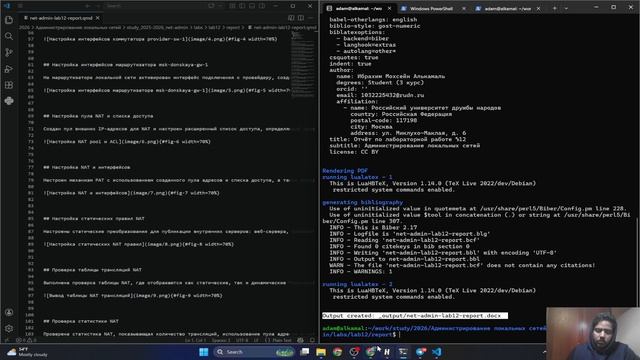The height and width of the screenshot is (360, 640).
Task: Click the Ln, Col indicator in the status bar
Action: [x=196, y=340]
